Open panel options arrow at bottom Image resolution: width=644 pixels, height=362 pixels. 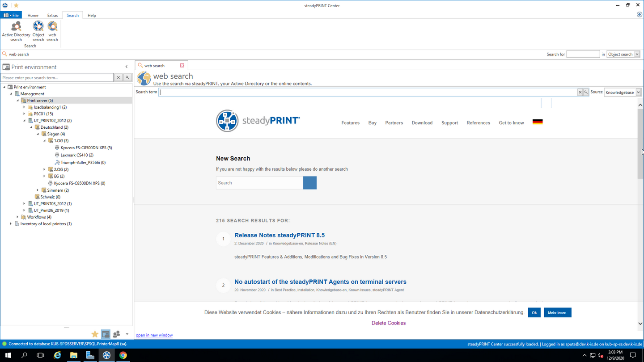(127, 334)
